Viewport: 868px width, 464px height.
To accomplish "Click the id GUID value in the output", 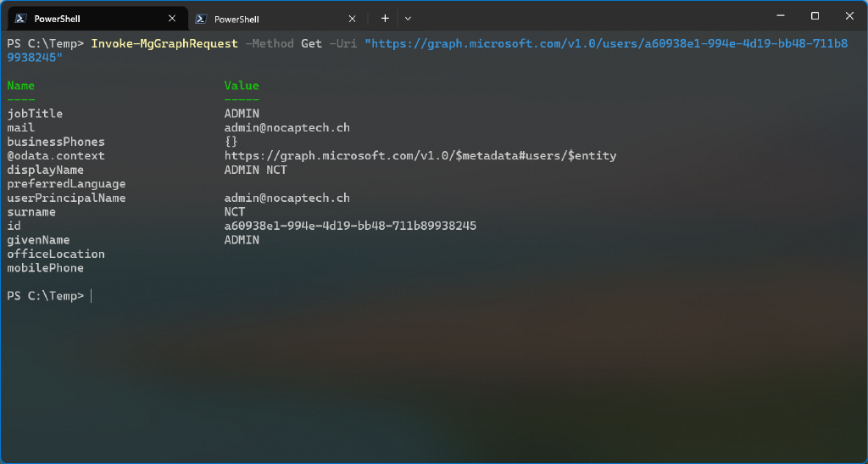I will [349, 226].
